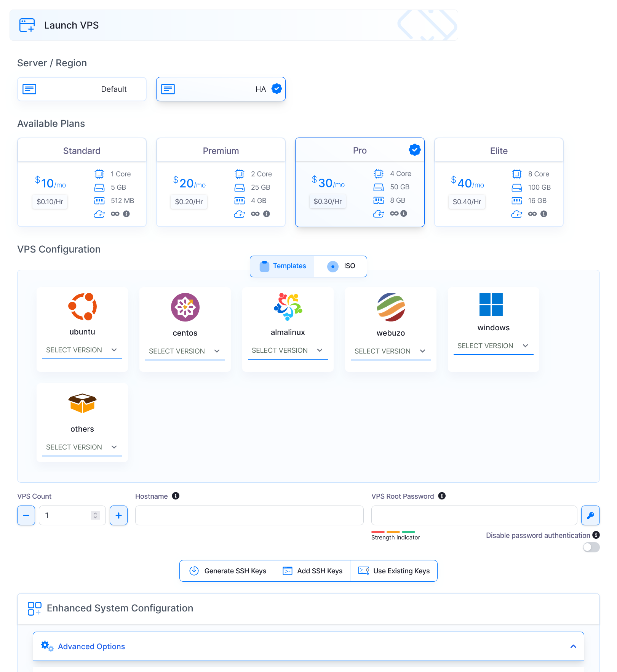Open almalinux Select Version dropdown
Image resolution: width=617 pixels, height=672 pixels.
[288, 350]
